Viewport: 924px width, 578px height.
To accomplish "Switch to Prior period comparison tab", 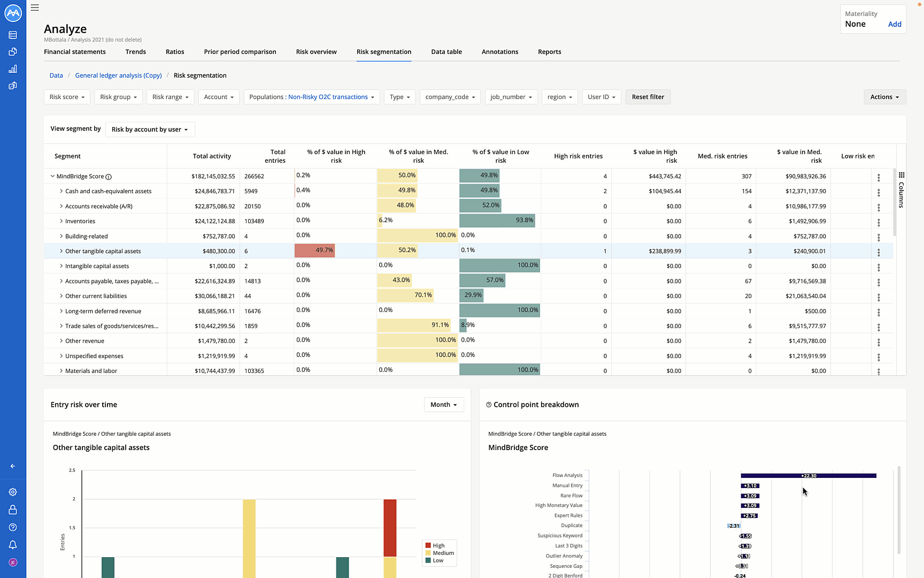I will point(240,52).
